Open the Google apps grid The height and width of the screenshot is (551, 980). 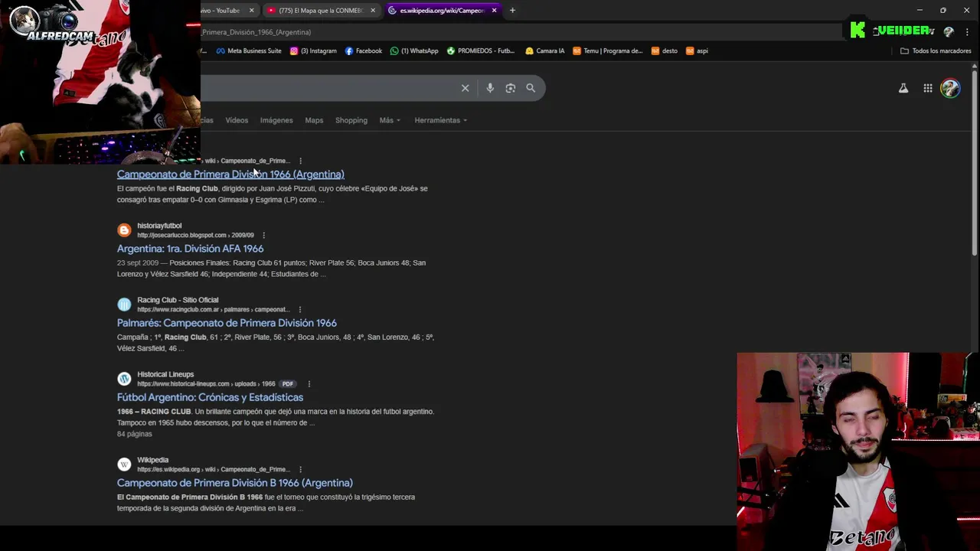[x=928, y=88]
